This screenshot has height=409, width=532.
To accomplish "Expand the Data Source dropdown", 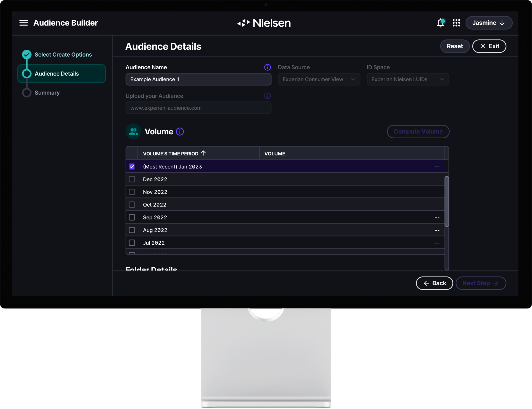I will pyautogui.click(x=319, y=79).
